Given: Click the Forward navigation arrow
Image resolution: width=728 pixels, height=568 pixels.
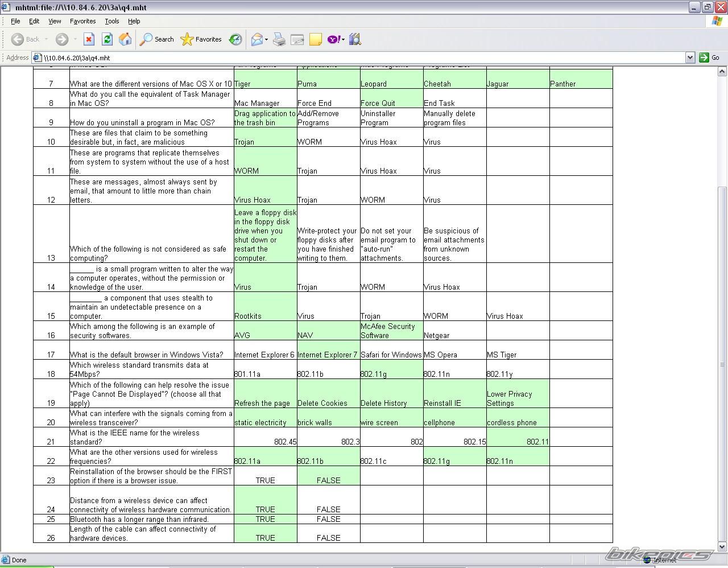Looking at the screenshot, I should pos(62,39).
